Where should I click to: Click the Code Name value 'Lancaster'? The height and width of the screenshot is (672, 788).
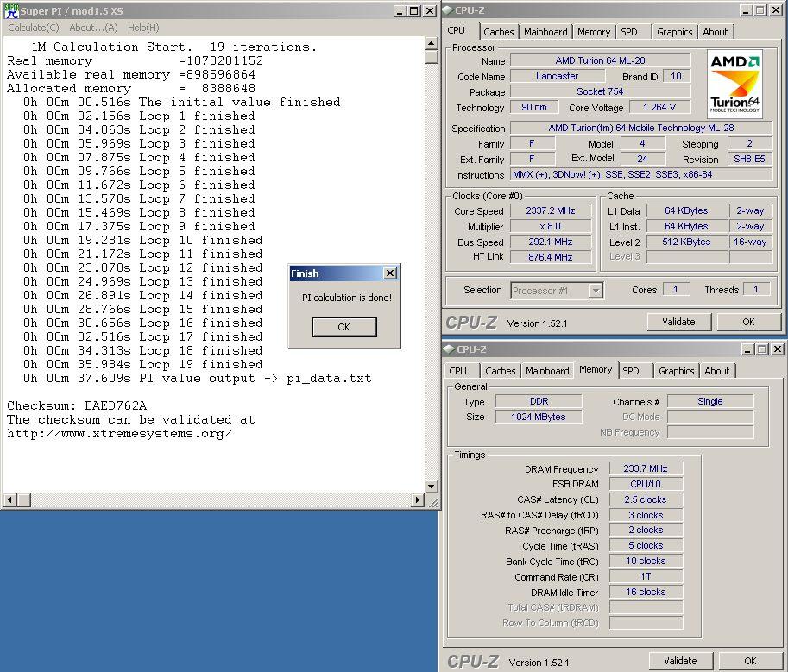coord(558,76)
